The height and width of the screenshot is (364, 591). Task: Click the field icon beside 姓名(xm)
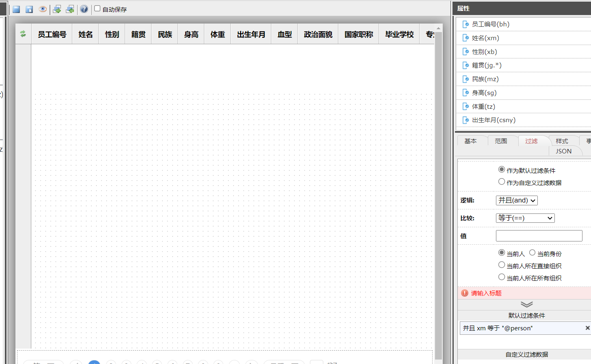tap(466, 38)
